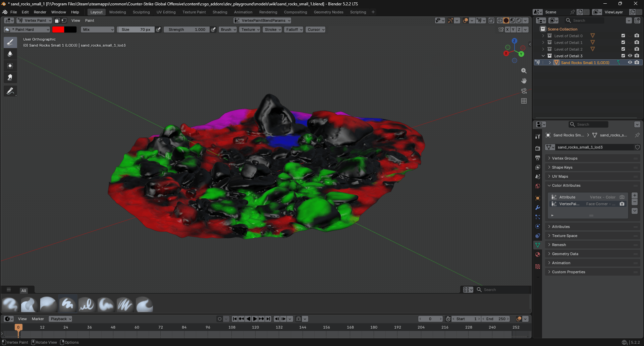Select the Average tool in the toolbar
Viewport: 644px width, 346px height.
click(x=10, y=66)
